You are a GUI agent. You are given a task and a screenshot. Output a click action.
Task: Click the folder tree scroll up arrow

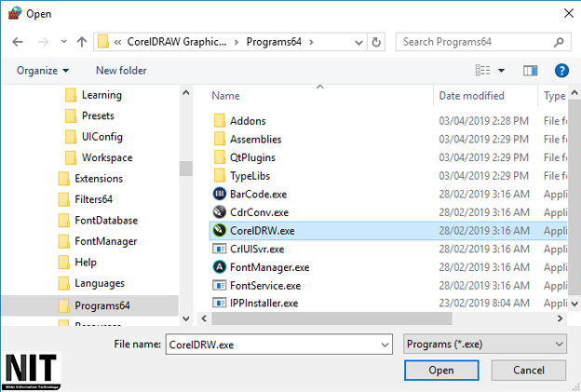pos(186,92)
